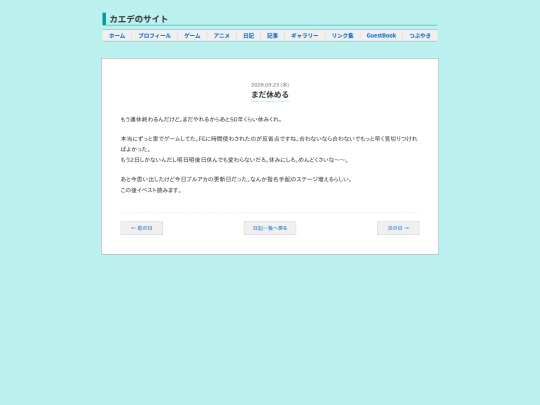540x405 pixels.
Task: Go to previous day with ← 前の日
Action: coord(142,228)
